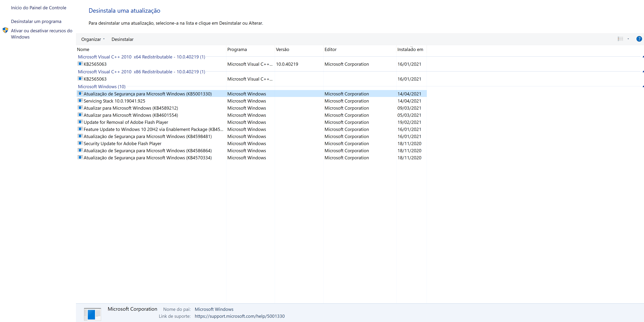Click icon of Servicing Stack 10.0.19041.925
Image resolution: width=644 pixels, height=322 pixels.
click(x=80, y=101)
